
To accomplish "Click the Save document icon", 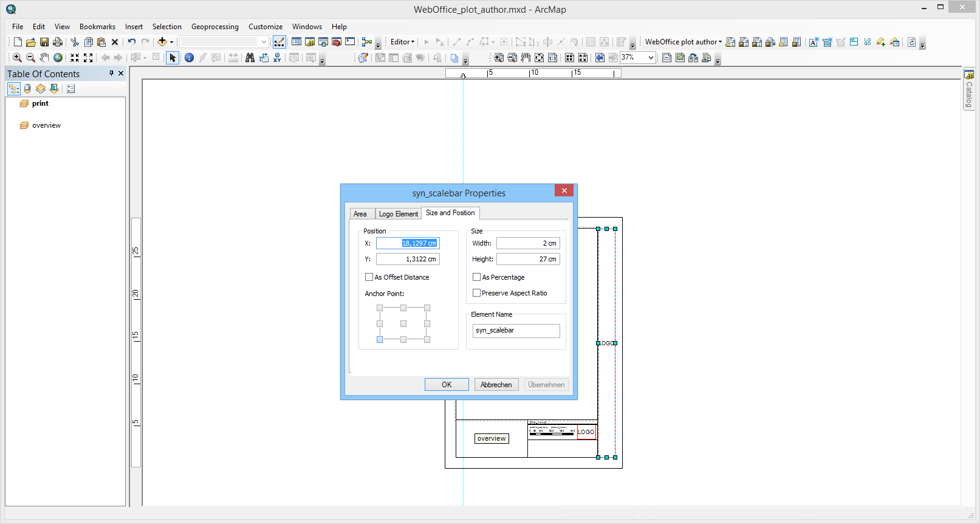I will click(x=44, y=42).
